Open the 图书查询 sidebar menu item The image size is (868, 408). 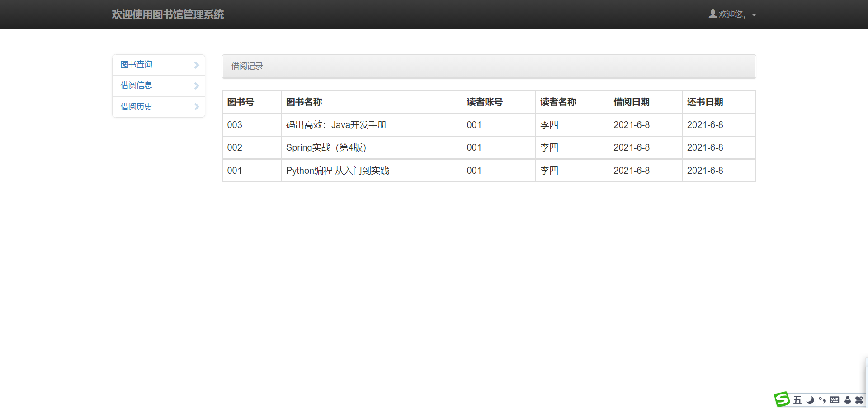(x=159, y=65)
